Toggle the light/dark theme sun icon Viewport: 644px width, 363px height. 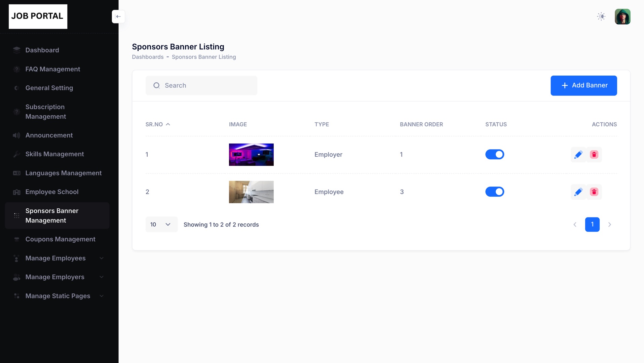(x=601, y=16)
